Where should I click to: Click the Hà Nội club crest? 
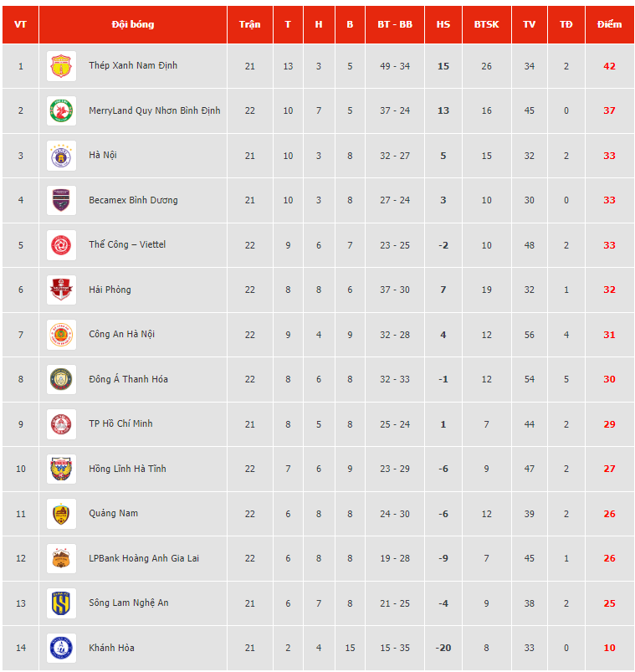click(61, 156)
